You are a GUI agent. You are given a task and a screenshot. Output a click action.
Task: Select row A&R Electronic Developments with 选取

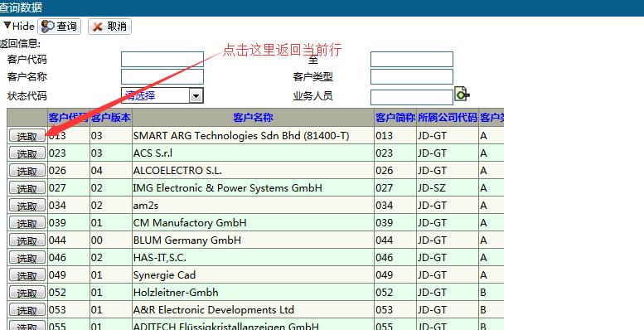coord(27,310)
